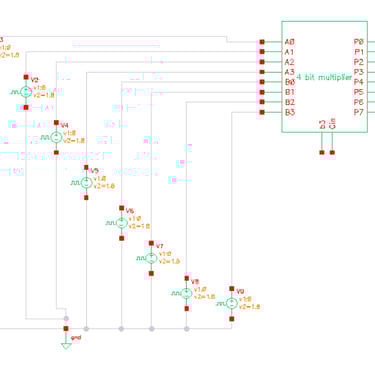
Task: Select the v2=1.8 parameter of V6
Action: pos(139,226)
